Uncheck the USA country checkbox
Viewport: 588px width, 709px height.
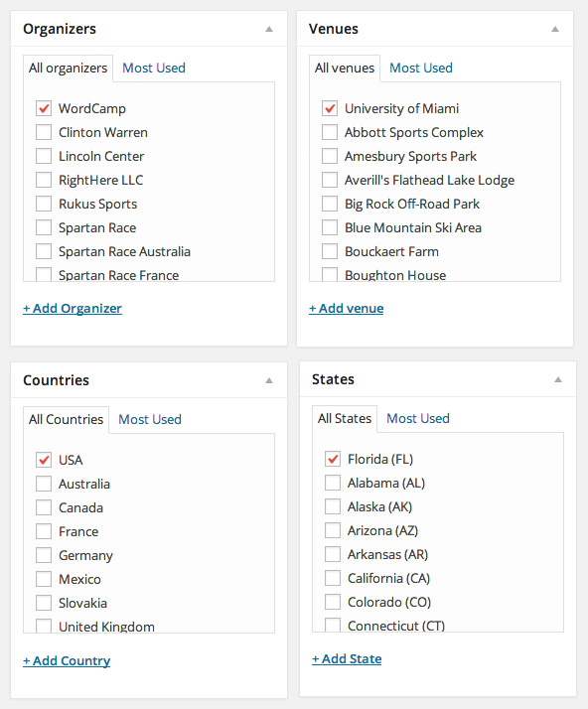(44, 460)
